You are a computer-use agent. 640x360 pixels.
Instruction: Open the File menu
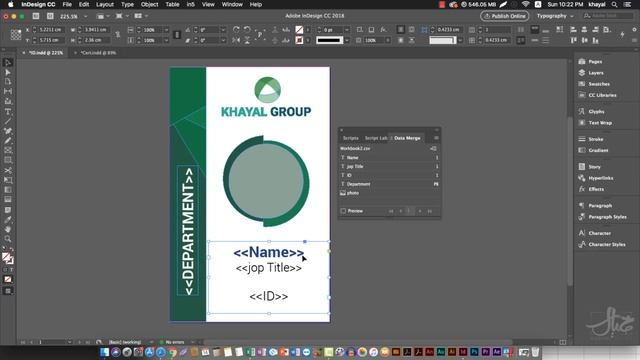coord(67,4)
